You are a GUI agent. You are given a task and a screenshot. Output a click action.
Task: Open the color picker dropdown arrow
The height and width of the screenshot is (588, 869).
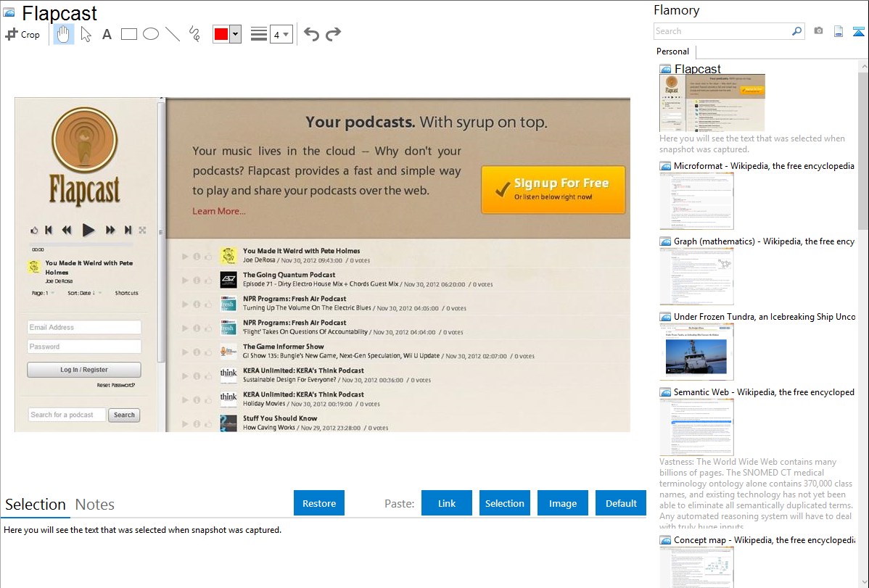[x=236, y=34]
